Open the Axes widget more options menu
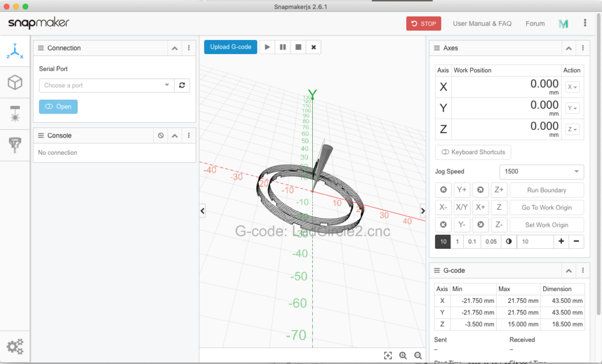The image size is (602, 364). 583,48
